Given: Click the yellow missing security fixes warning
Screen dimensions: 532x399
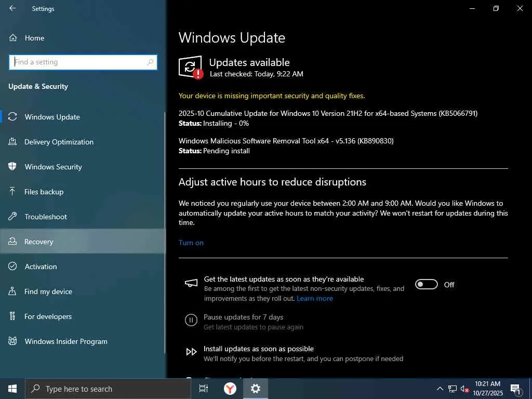Looking at the screenshot, I should pos(272,96).
